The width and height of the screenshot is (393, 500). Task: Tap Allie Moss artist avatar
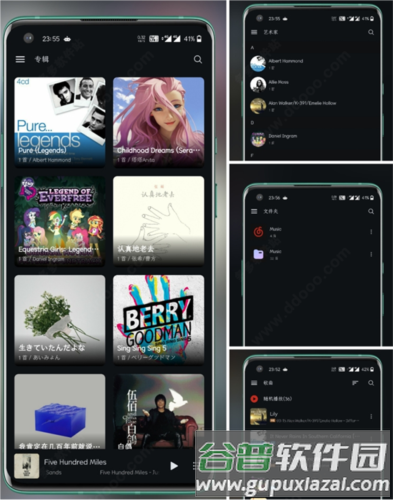(x=258, y=85)
